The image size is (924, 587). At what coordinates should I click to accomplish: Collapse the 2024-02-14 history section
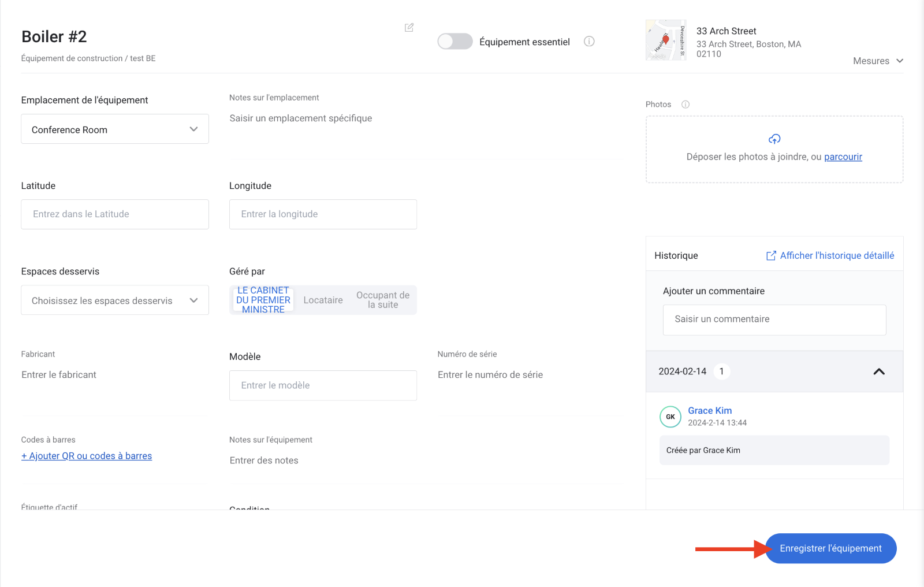point(878,371)
